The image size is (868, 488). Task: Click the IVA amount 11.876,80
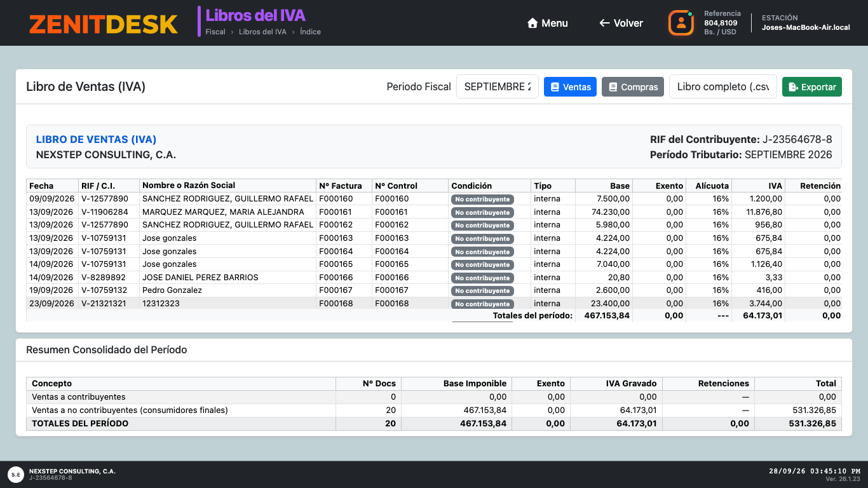click(764, 212)
